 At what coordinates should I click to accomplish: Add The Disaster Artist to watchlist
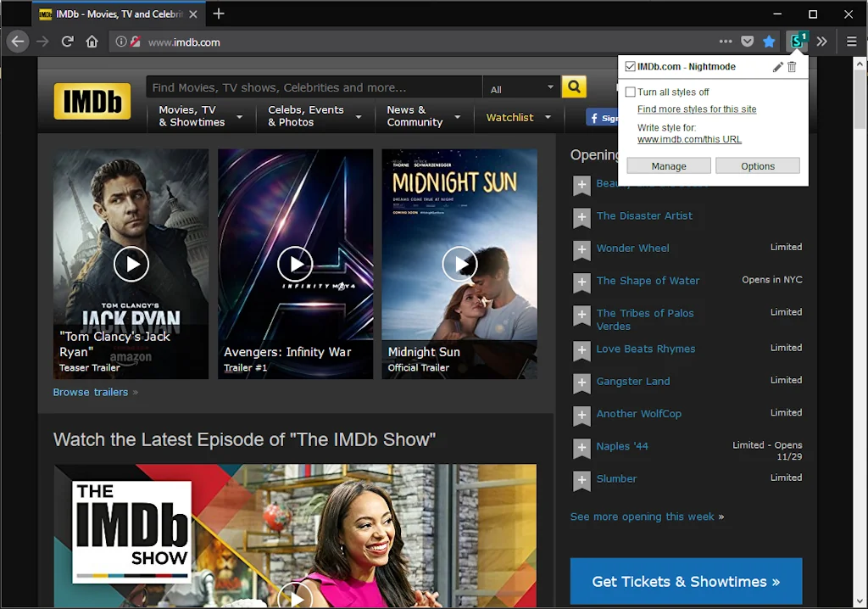581,217
